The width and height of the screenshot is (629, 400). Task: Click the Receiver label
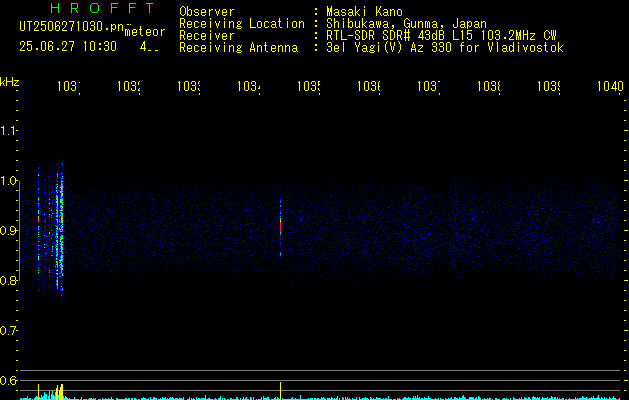[207, 36]
